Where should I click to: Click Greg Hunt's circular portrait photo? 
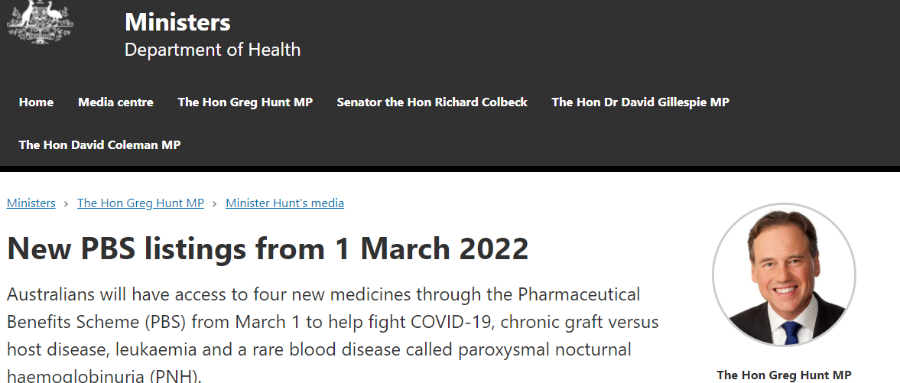click(784, 274)
